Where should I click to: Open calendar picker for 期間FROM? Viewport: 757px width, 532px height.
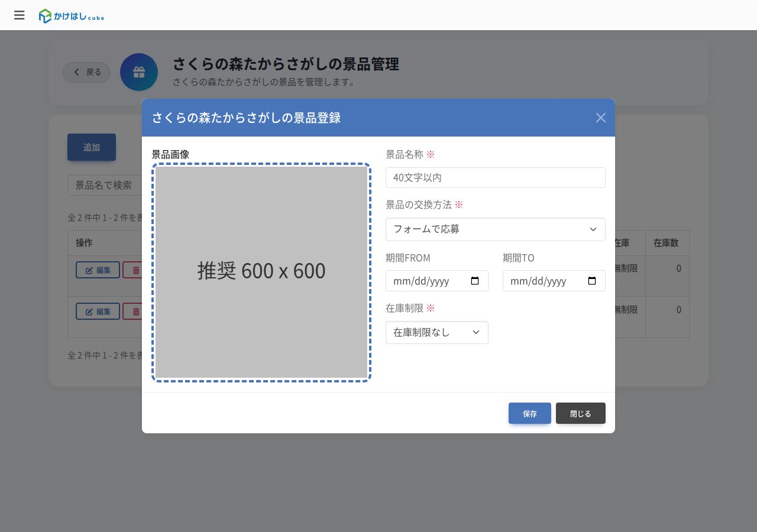point(475,281)
